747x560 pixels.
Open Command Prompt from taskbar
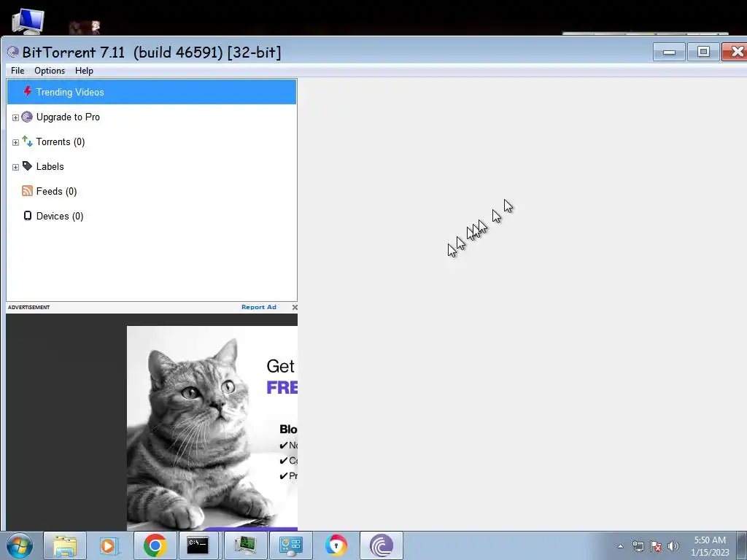(198, 545)
